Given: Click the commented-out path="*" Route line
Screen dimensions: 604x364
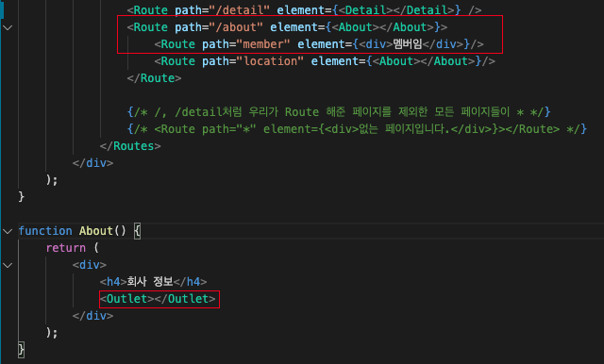Looking at the screenshot, I should coord(357,129).
